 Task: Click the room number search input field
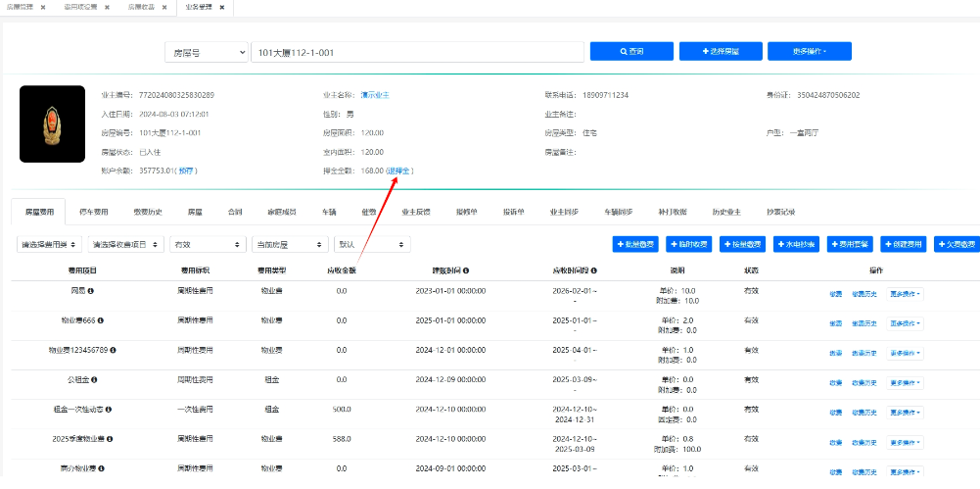(x=415, y=51)
